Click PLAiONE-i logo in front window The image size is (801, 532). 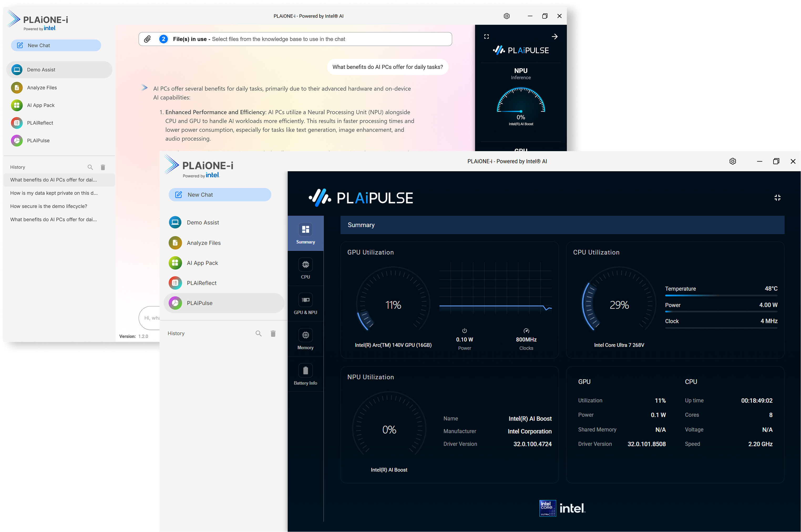199,166
